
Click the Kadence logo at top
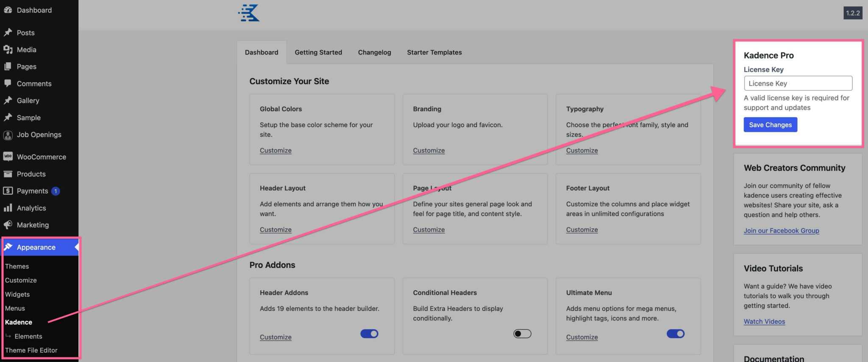249,13
